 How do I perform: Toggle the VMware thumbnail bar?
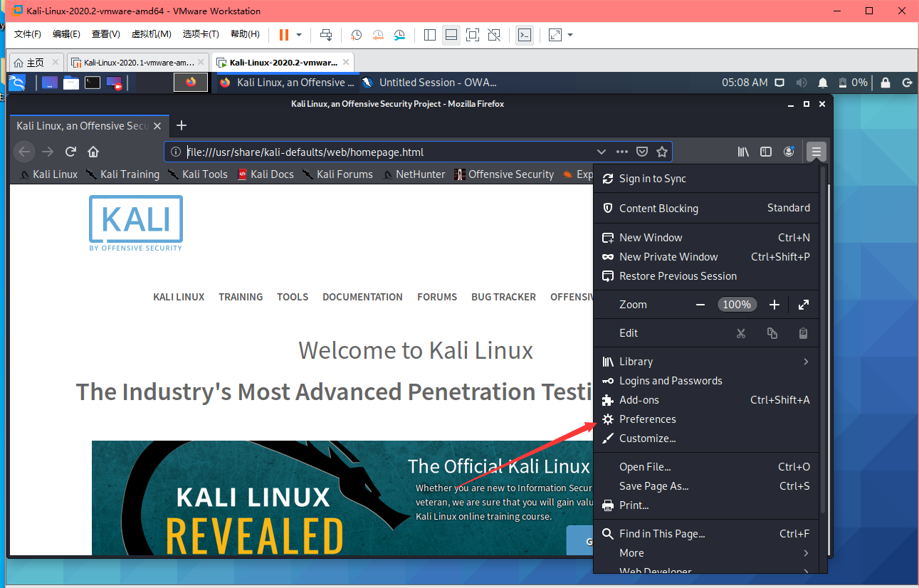[x=451, y=34]
